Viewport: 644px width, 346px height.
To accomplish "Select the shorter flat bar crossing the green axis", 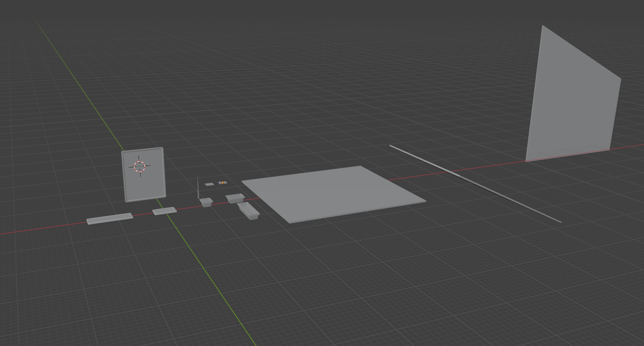I will pyautogui.click(x=164, y=211).
